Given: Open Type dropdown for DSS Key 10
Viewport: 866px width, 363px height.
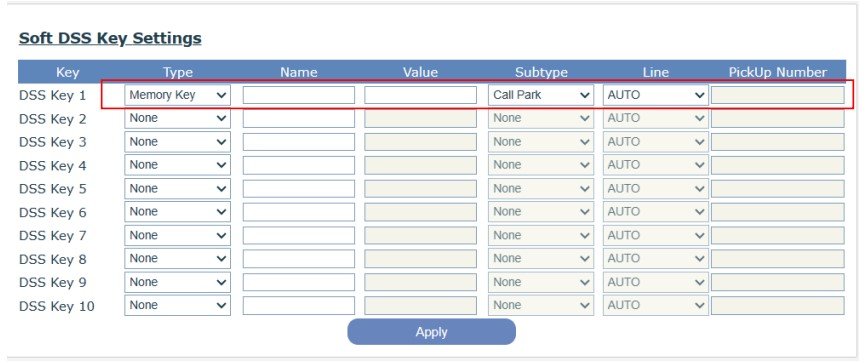Looking at the screenshot, I should (x=177, y=306).
